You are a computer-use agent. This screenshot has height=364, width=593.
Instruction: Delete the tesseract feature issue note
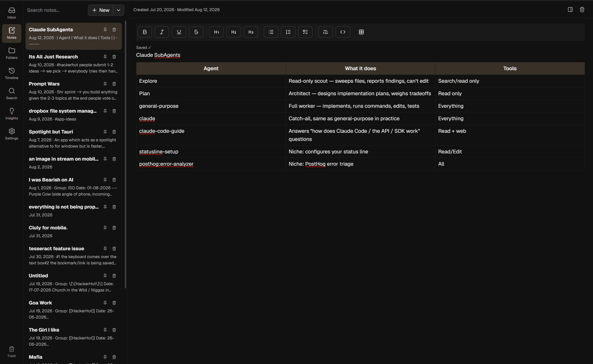[x=114, y=249]
